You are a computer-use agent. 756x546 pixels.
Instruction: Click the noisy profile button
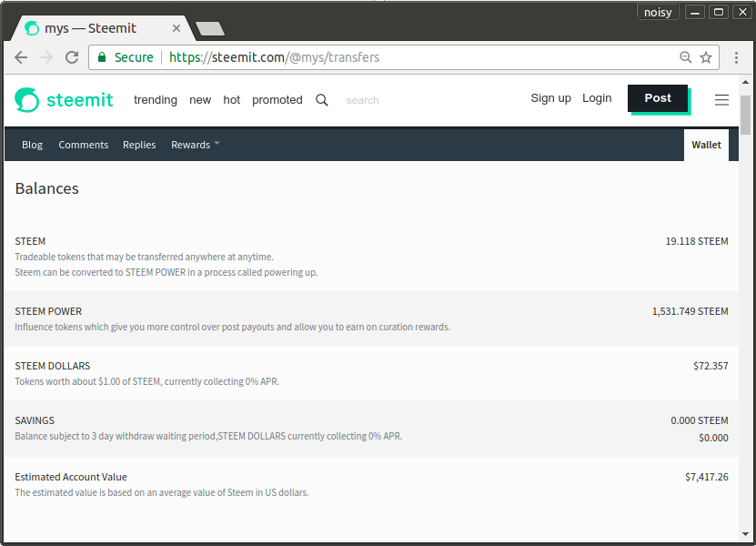tap(658, 12)
